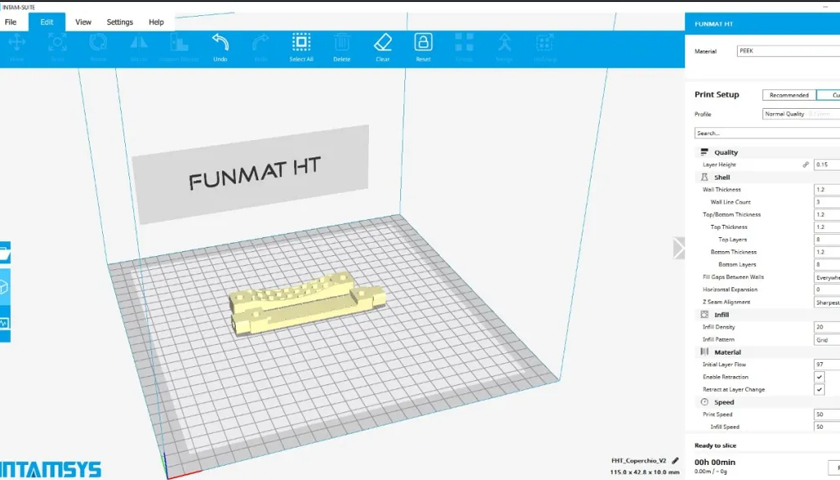Click the Clear eraser icon

pyautogui.click(x=382, y=43)
